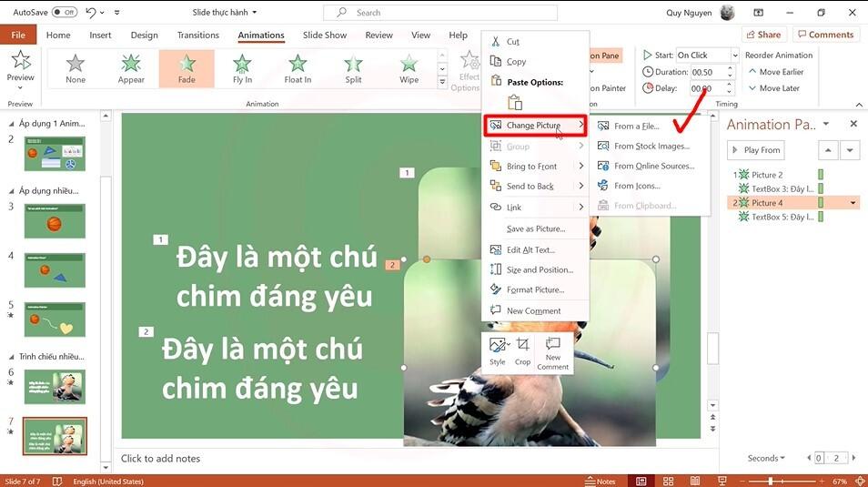Expand the animation gallery More arrow

pos(442,82)
